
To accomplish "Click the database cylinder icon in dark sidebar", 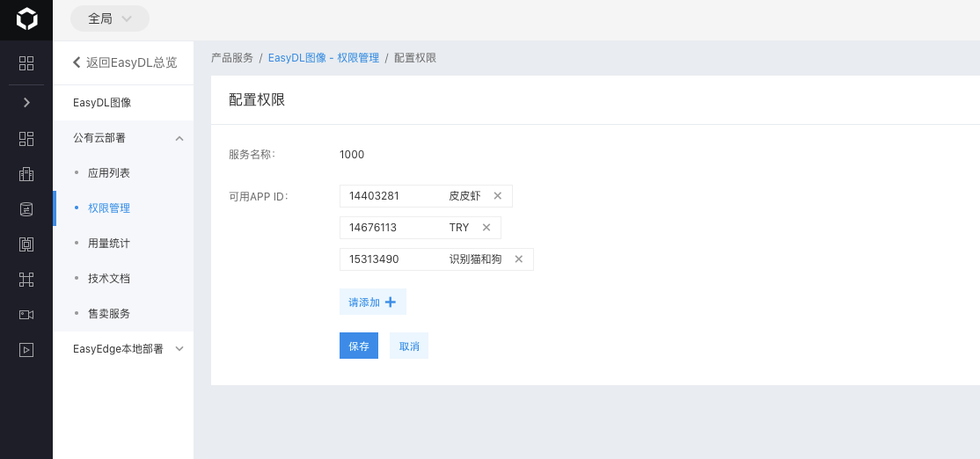I will (26, 209).
